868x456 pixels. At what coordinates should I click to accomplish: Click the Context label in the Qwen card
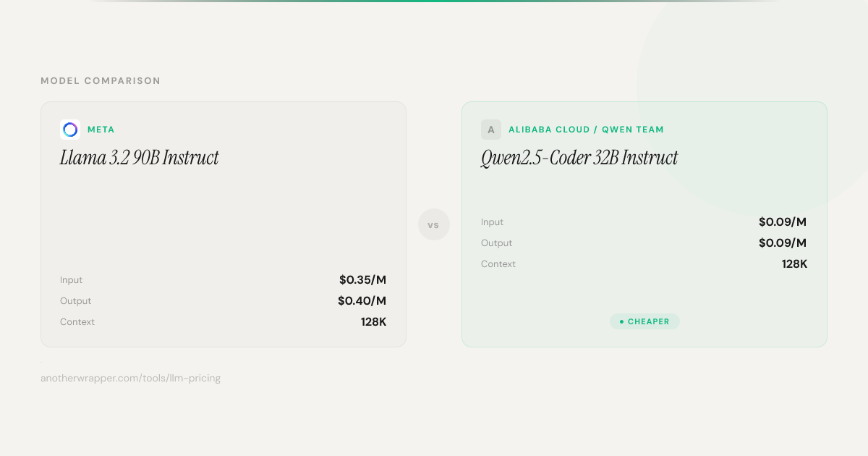pyautogui.click(x=498, y=264)
